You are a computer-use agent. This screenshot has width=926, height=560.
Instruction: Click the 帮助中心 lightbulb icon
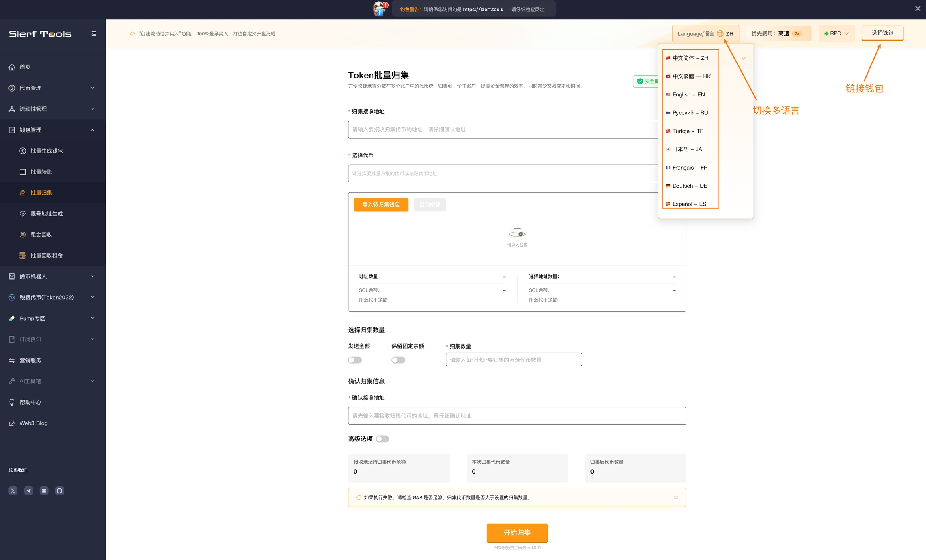12,402
